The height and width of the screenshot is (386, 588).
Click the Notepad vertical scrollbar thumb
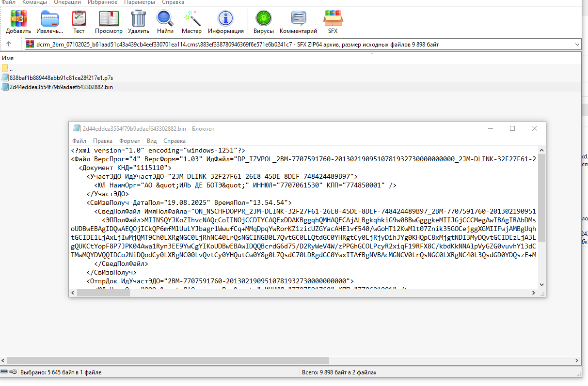coord(541,199)
